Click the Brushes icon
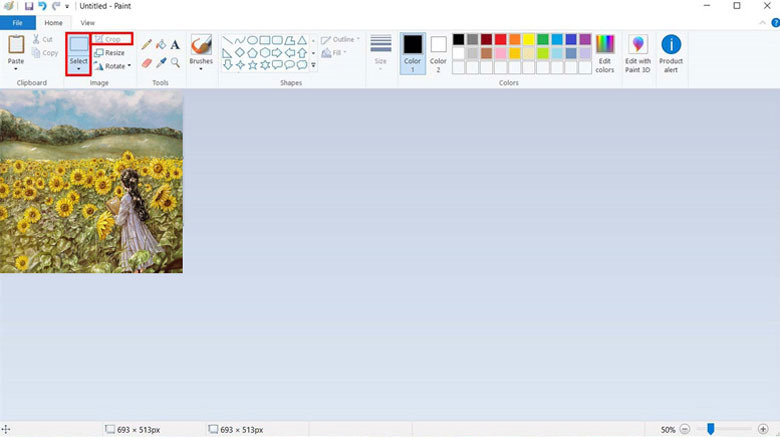 click(201, 45)
